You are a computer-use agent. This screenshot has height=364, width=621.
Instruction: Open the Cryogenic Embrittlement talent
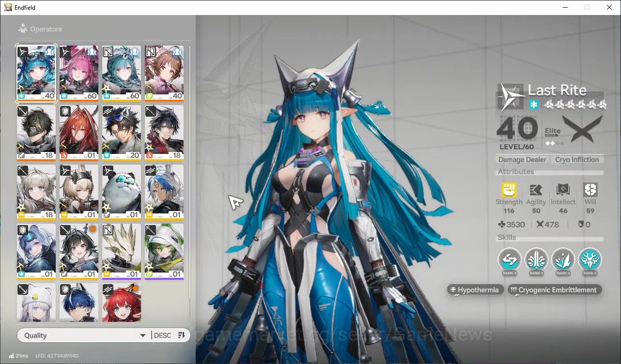tap(555, 290)
